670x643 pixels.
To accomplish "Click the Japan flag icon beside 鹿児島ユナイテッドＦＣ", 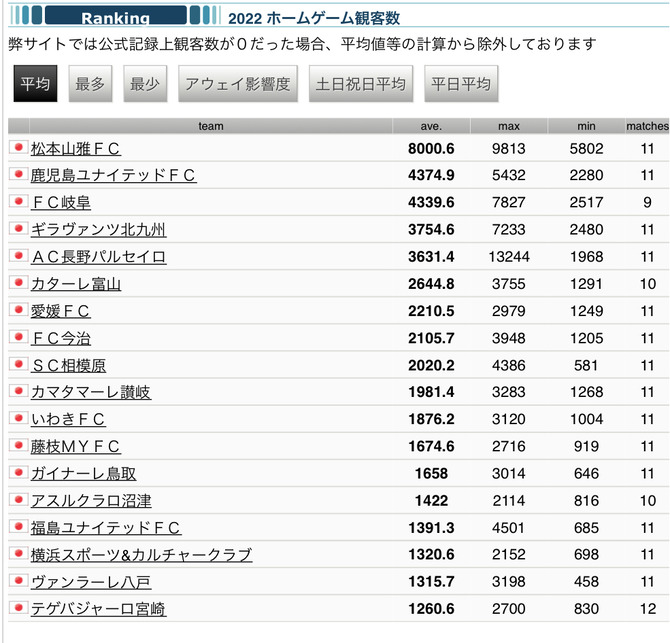I will [x=18, y=174].
